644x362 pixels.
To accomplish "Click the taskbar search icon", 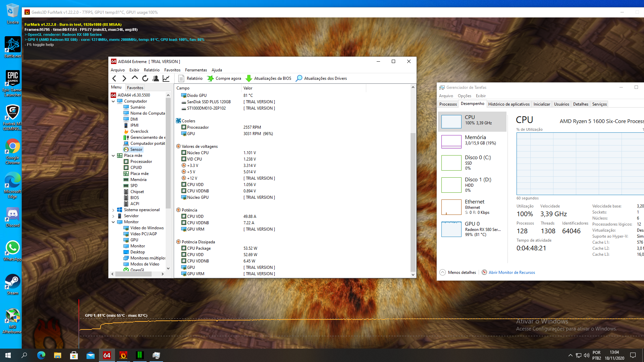I will coord(24,355).
